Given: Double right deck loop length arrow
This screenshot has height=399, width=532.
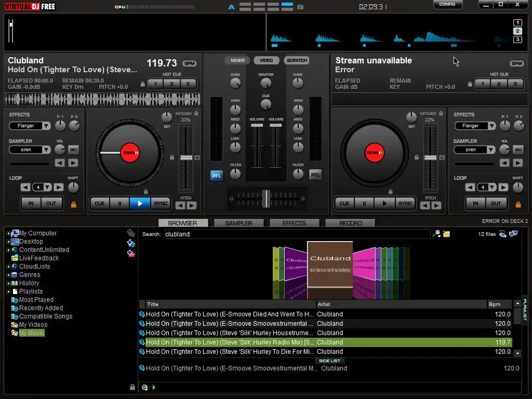Looking at the screenshot, I should pos(503,187).
